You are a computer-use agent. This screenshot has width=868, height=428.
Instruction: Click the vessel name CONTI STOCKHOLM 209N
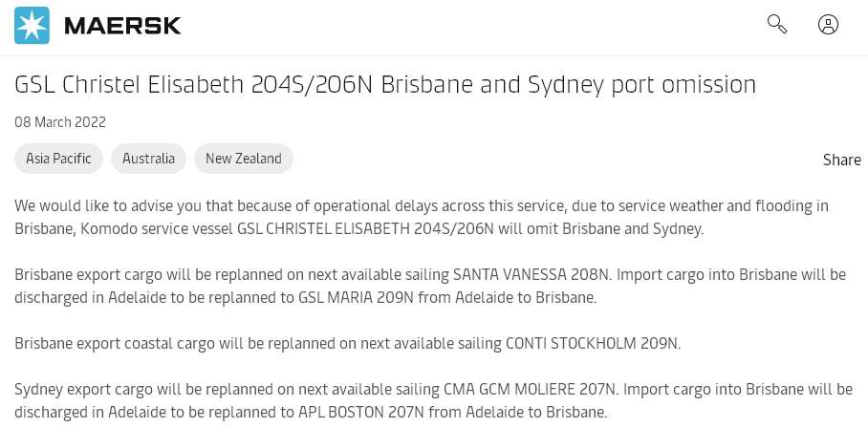(594, 343)
